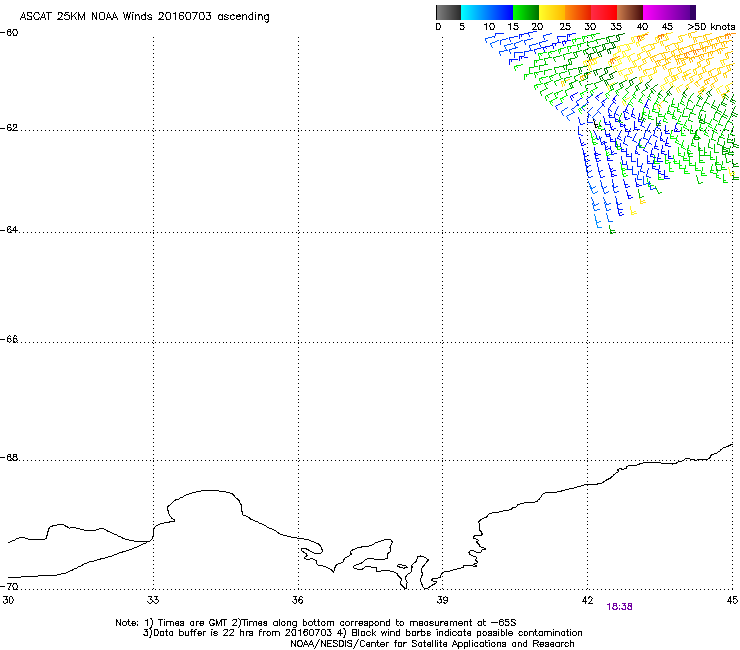Click the '36' longitude axis label
Viewport: 740px width, 650px height.
(298, 600)
